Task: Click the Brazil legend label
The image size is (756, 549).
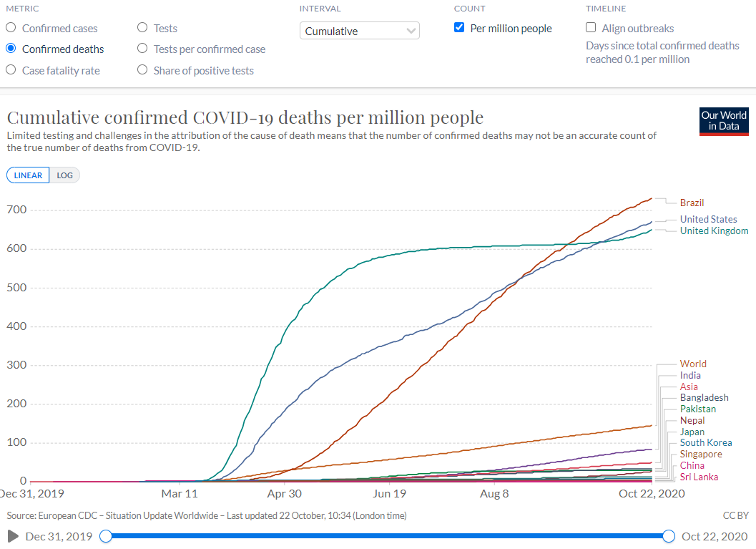Action: 692,203
